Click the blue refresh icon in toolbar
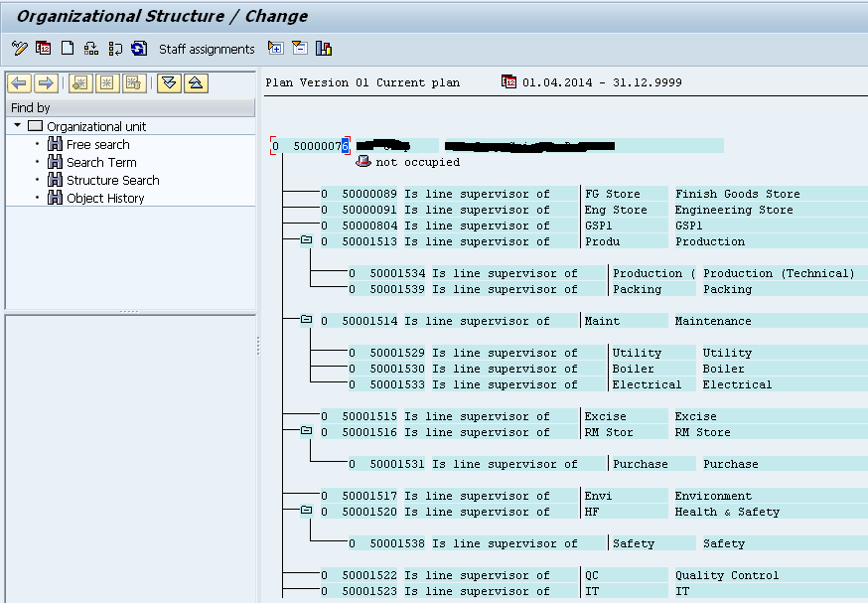 139,49
